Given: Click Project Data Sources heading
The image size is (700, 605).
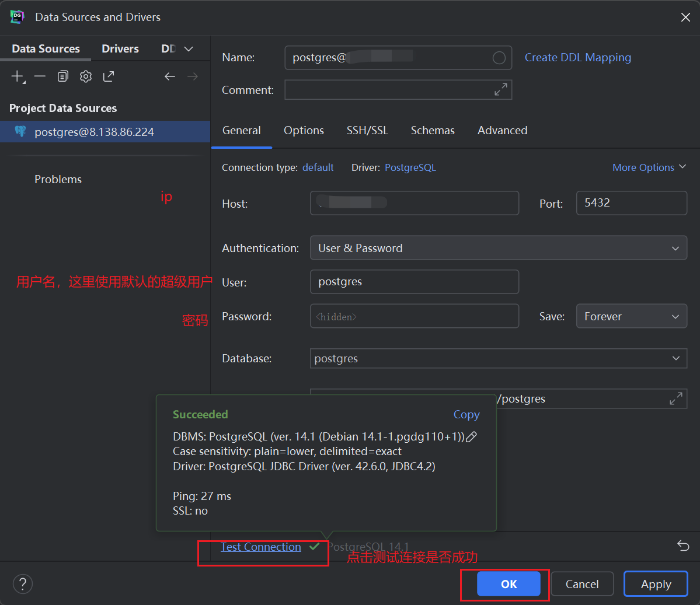Looking at the screenshot, I should pos(63,109).
